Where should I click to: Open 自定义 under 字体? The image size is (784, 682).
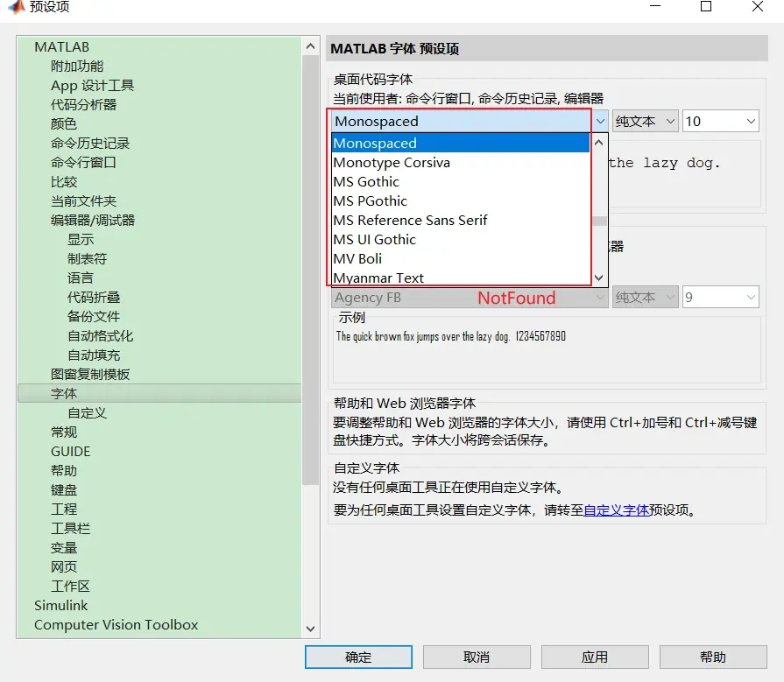tap(87, 413)
